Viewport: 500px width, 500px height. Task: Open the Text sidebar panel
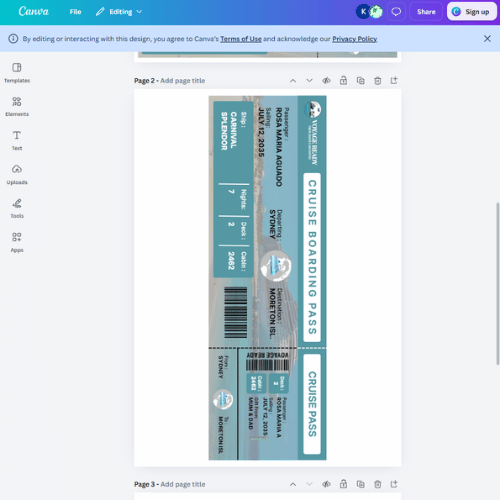tap(17, 140)
